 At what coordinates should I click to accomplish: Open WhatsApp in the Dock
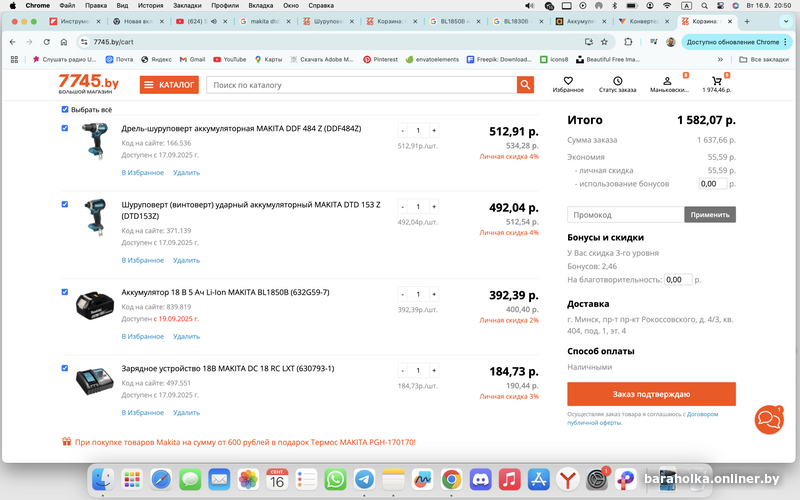click(335, 480)
